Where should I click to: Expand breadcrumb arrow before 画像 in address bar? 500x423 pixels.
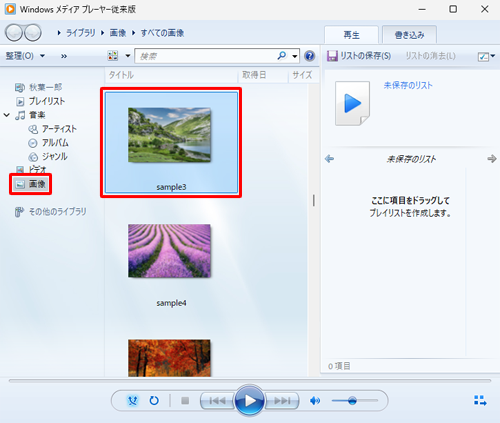pos(102,33)
